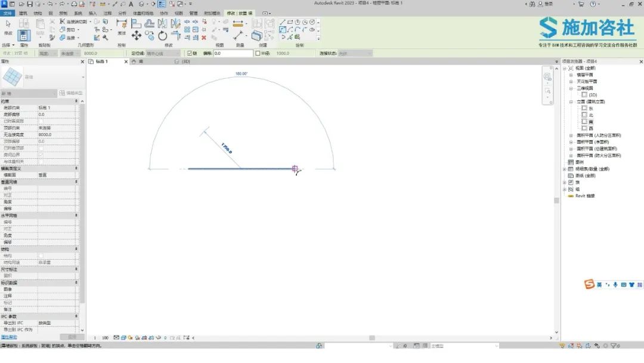
Task: Click the Undo arrow in the quick access toolbar
Action: tap(50, 4)
